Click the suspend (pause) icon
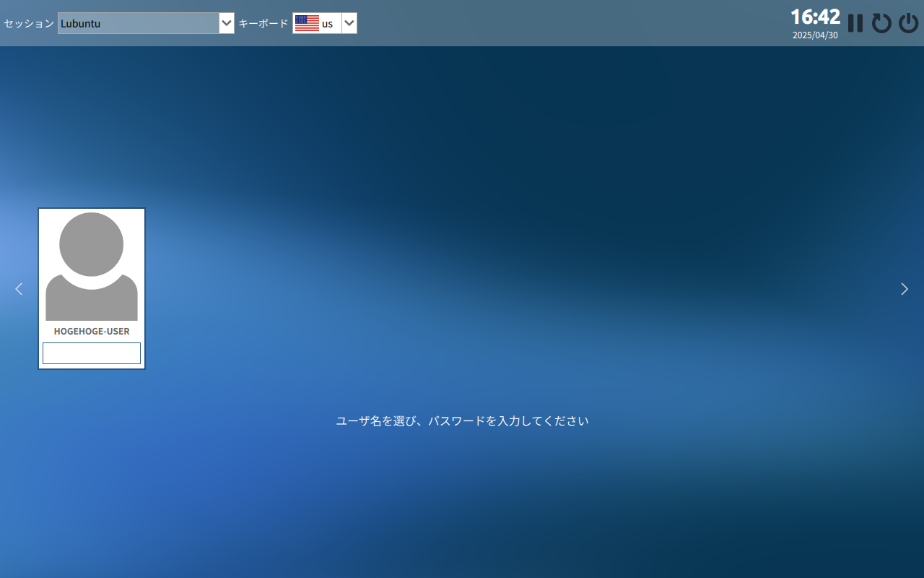The image size is (924, 578). click(x=855, y=23)
